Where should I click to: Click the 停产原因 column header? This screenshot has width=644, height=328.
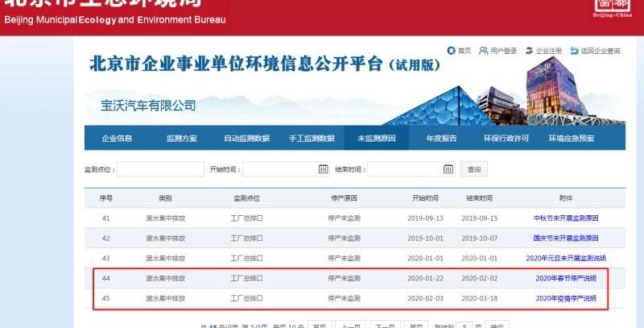[x=344, y=198]
